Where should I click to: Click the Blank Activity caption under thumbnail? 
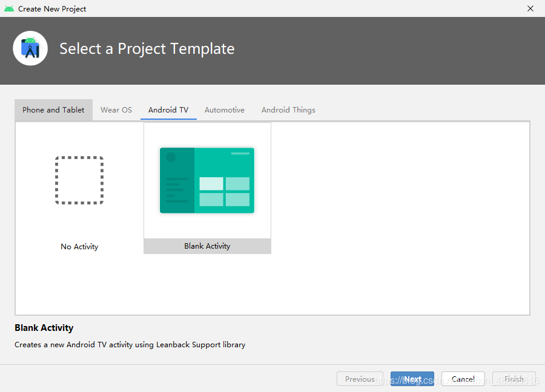207,246
